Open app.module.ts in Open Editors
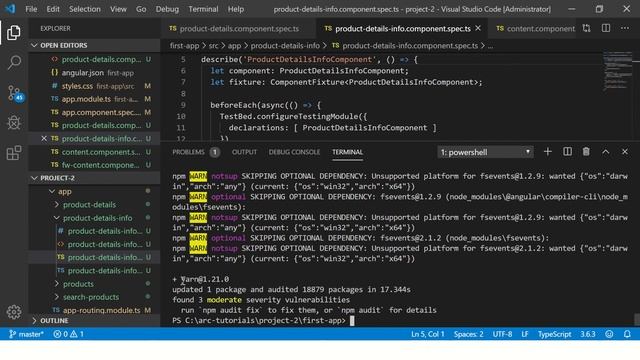 94,99
